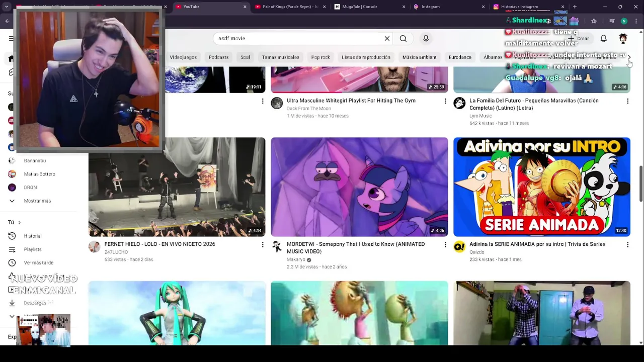Open browser media controls icon
Image resolution: width=644 pixels, height=362 pixels.
(x=612, y=21)
